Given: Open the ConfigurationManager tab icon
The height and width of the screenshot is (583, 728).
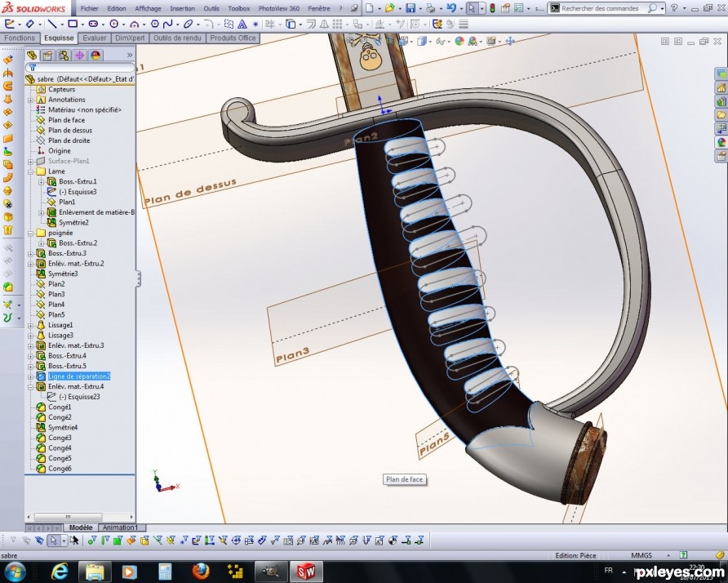Looking at the screenshot, I should click(x=64, y=56).
